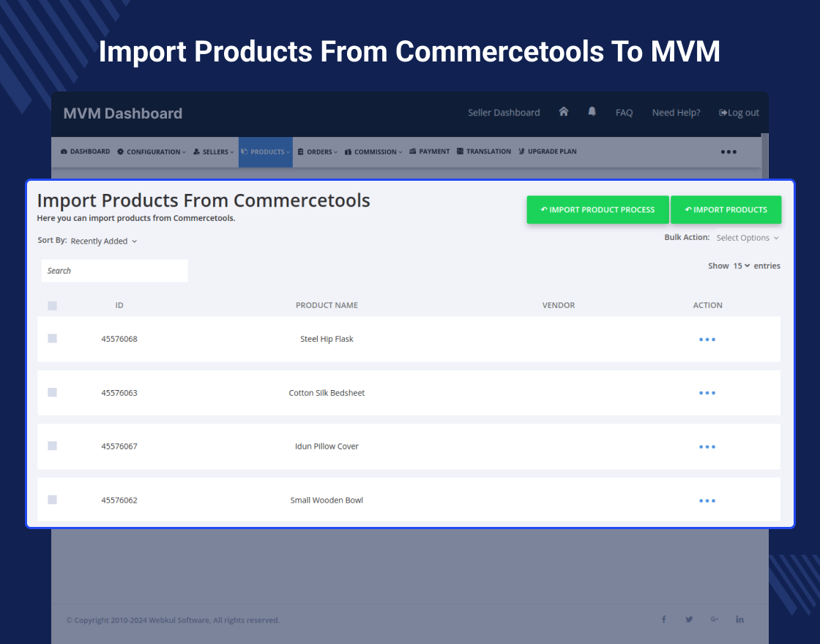
Task: Expand the Products menu
Action: tap(266, 152)
